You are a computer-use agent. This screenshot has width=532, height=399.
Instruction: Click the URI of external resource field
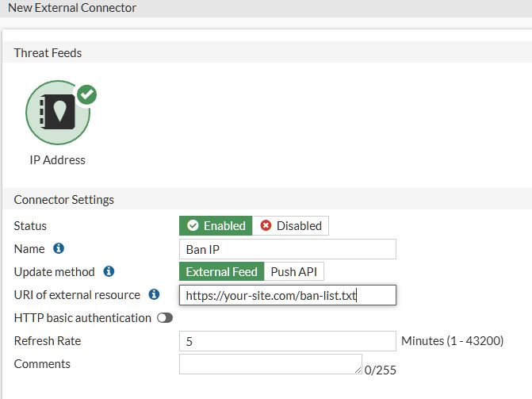[x=287, y=295]
